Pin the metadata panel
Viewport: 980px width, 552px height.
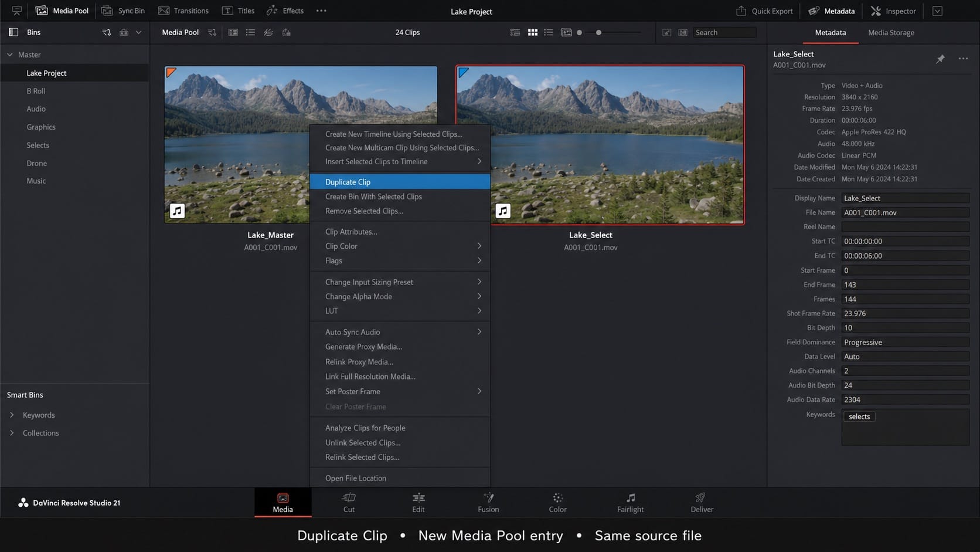click(940, 59)
